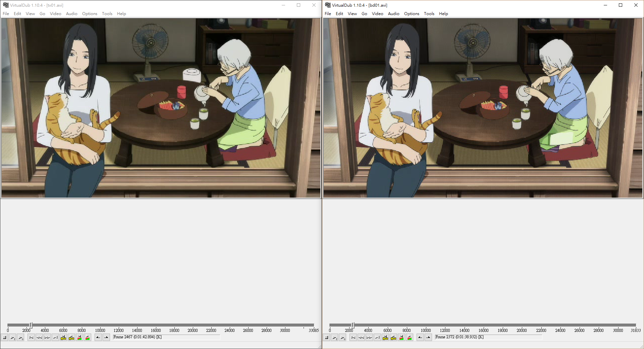
Task: Open File menu in bd01.avi window
Action: [x=328, y=14]
